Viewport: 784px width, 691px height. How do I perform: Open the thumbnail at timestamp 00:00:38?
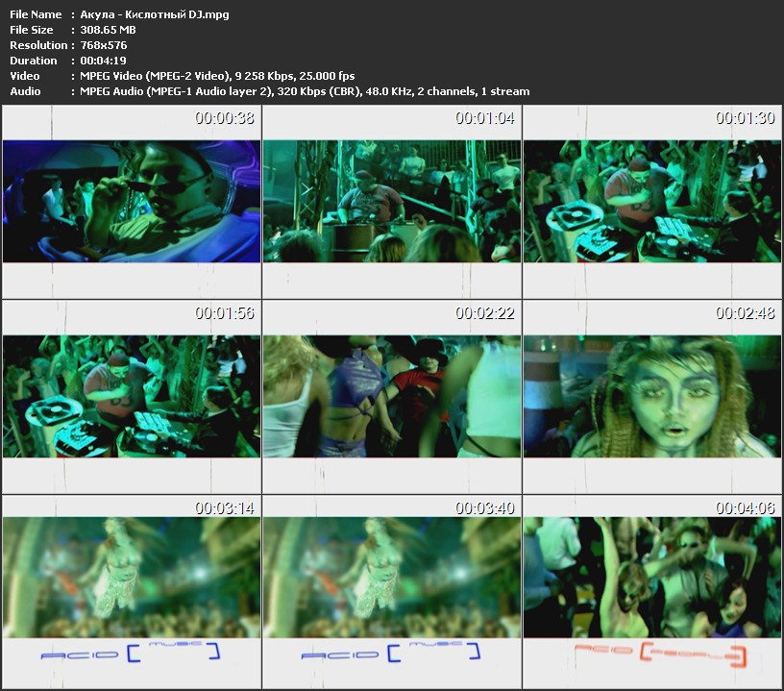pyautogui.click(x=132, y=202)
